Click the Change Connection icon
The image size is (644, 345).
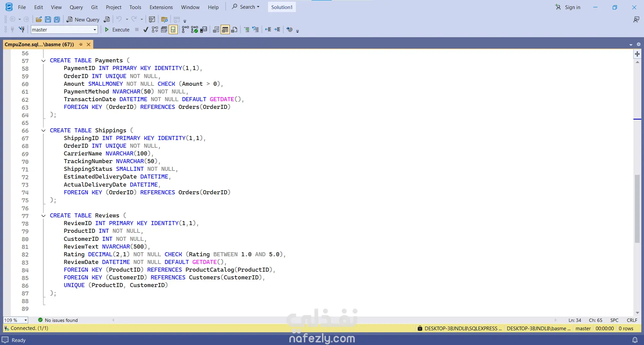(22, 29)
